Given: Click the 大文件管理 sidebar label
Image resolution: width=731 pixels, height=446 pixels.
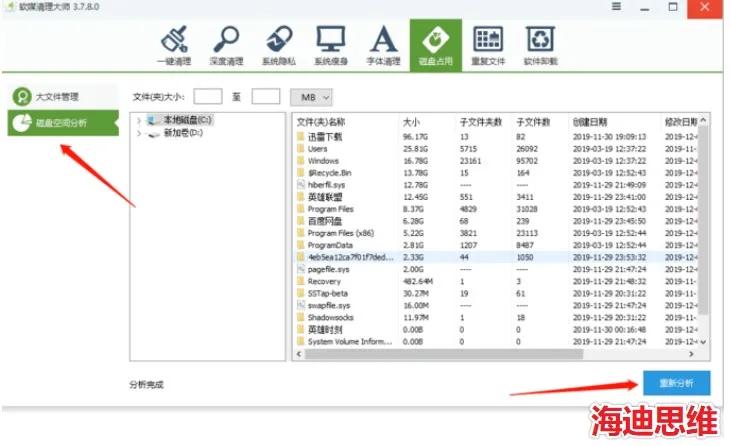Looking at the screenshot, I should click(x=57, y=97).
